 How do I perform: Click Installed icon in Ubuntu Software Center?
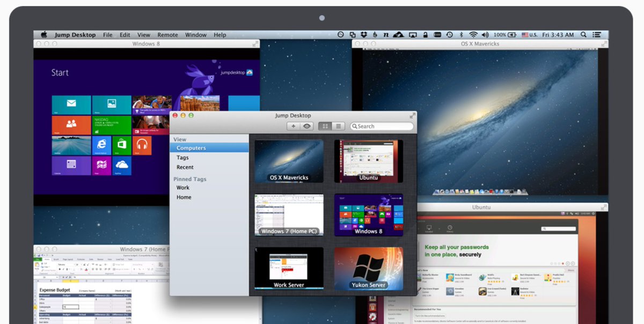click(429, 228)
